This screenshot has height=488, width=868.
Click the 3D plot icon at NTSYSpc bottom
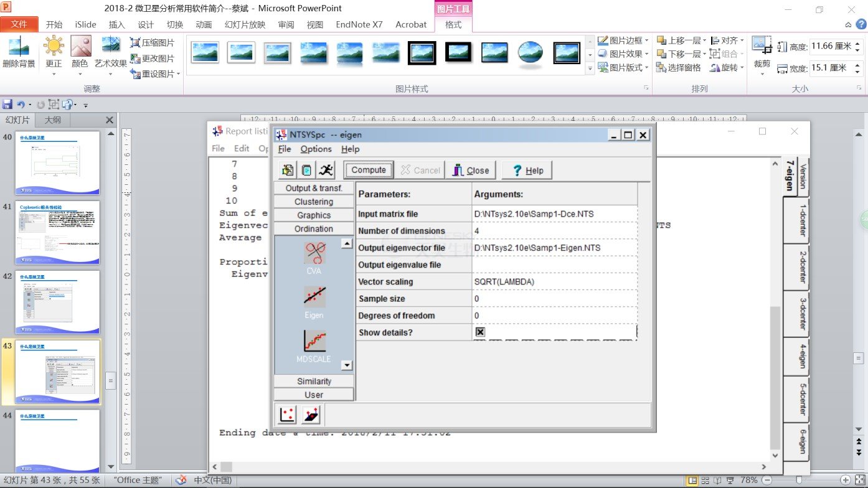(x=311, y=415)
